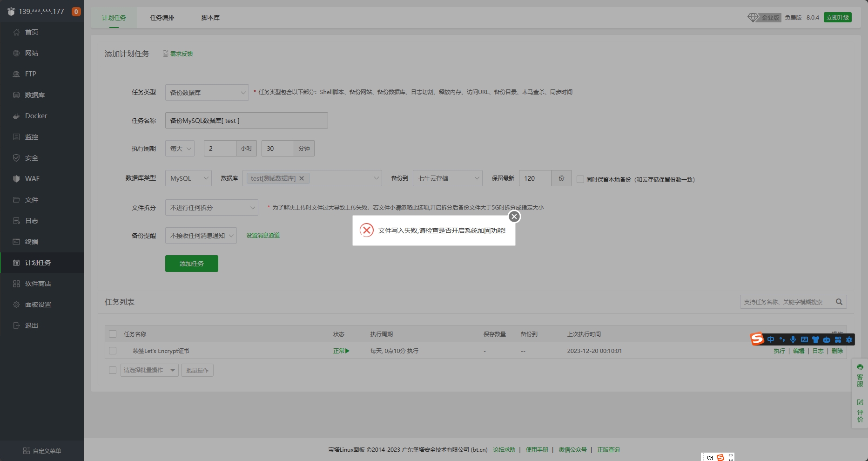Click the Sogou S logo on IME toolbar
The height and width of the screenshot is (461, 868).
(x=757, y=339)
